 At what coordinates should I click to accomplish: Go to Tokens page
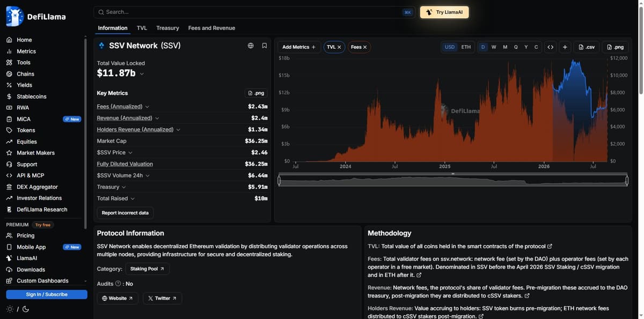pyautogui.click(x=26, y=130)
